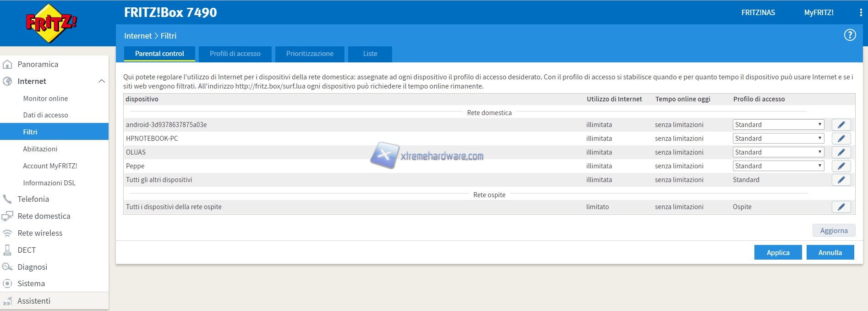The width and height of the screenshot is (868, 311).
Task: Switch to the Prioritizzazione tab
Action: click(310, 54)
